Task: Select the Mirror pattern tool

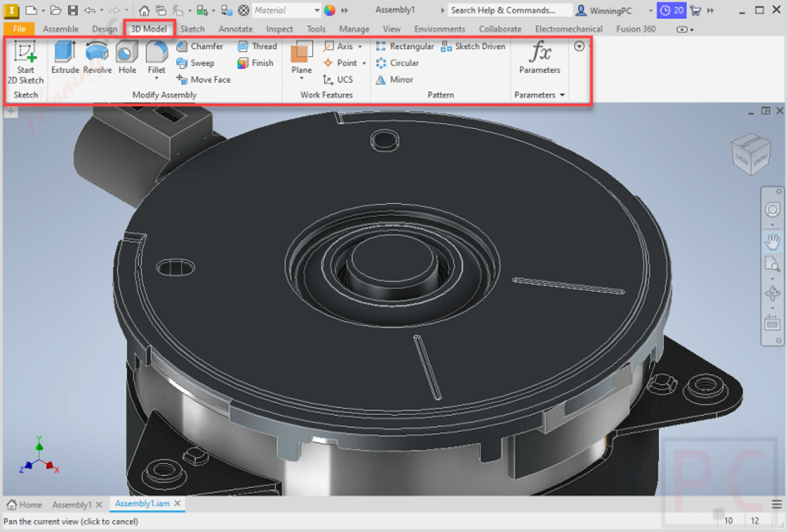Action: click(395, 80)
